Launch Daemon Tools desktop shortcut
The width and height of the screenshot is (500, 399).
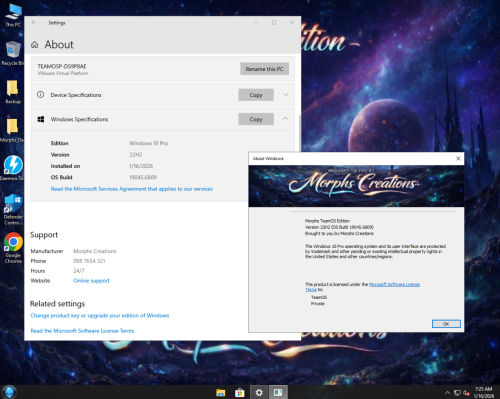13,168
